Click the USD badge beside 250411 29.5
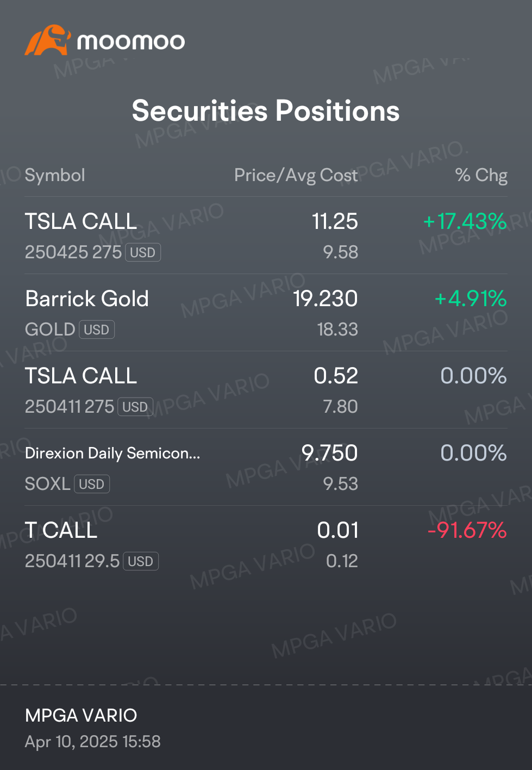The width and height of the screenshot is (532, 770). pos(141,562)
